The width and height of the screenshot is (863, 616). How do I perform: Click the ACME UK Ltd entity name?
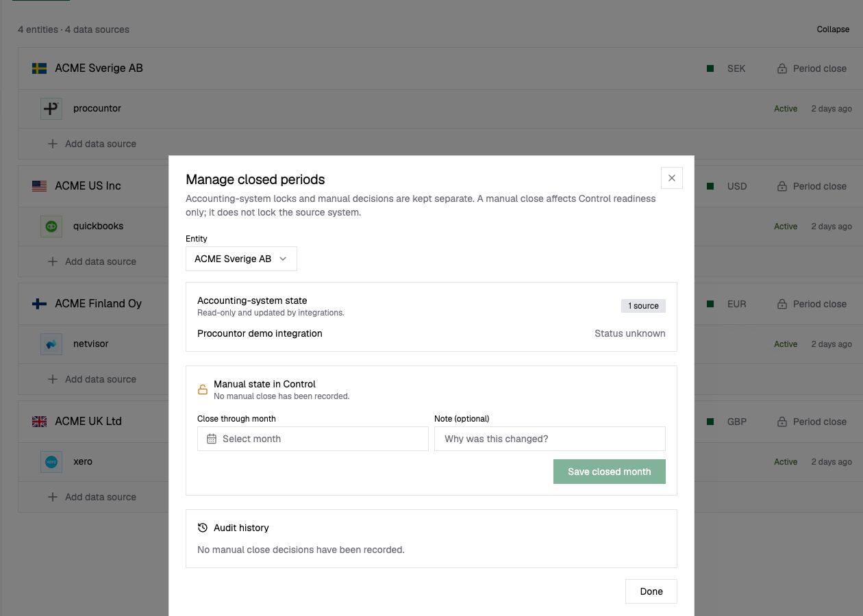point(88,422)
